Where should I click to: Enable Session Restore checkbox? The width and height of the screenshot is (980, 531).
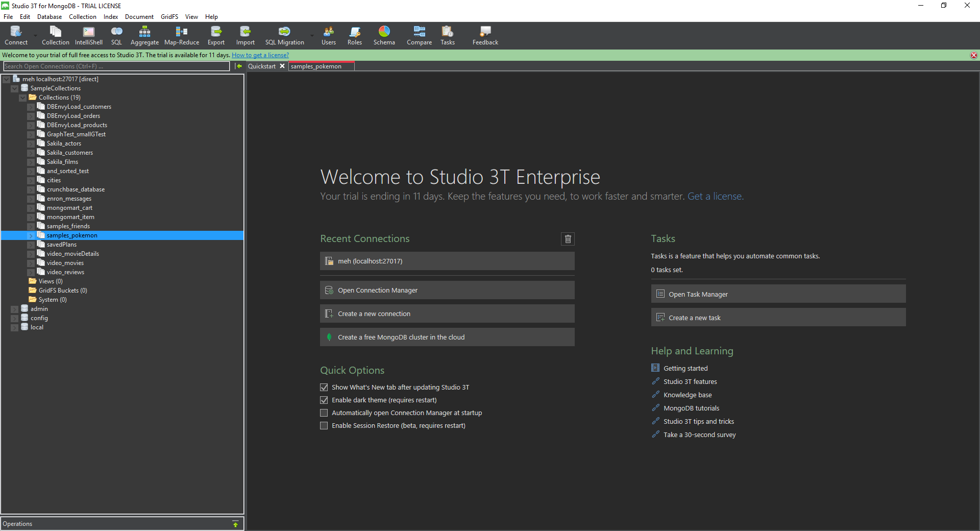click(x=324, y=426)
